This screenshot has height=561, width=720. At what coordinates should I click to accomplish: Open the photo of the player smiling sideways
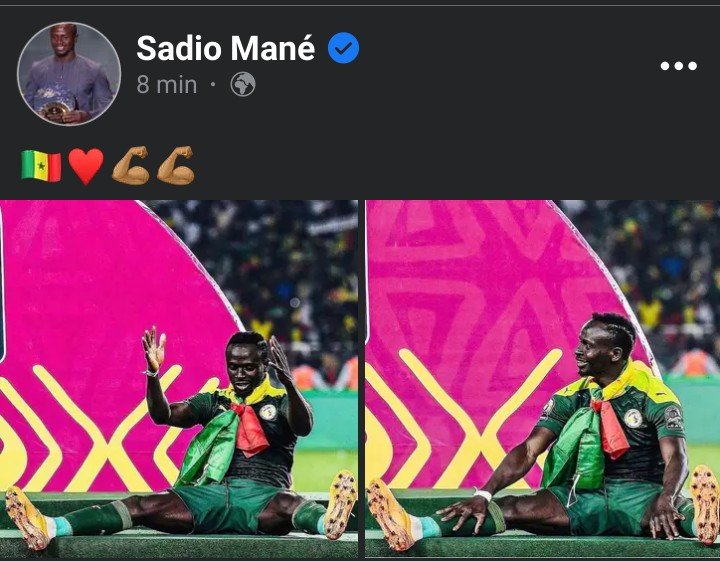pos(543,379)
